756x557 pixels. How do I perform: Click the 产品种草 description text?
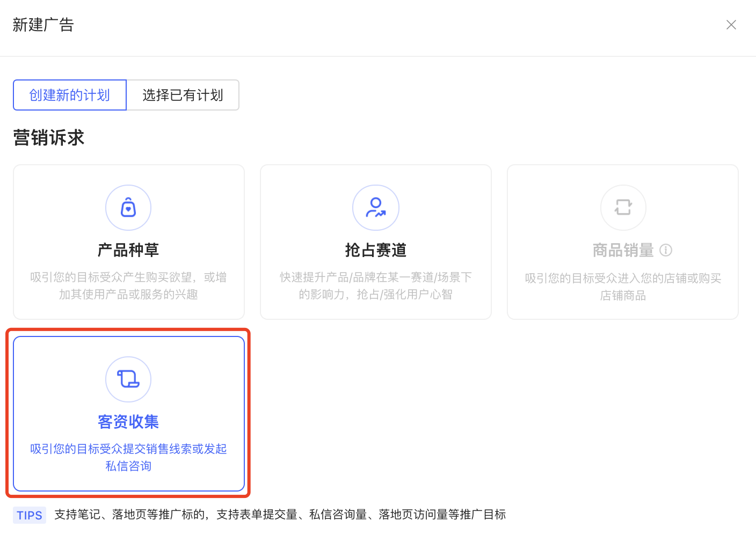tap(128, 286)
